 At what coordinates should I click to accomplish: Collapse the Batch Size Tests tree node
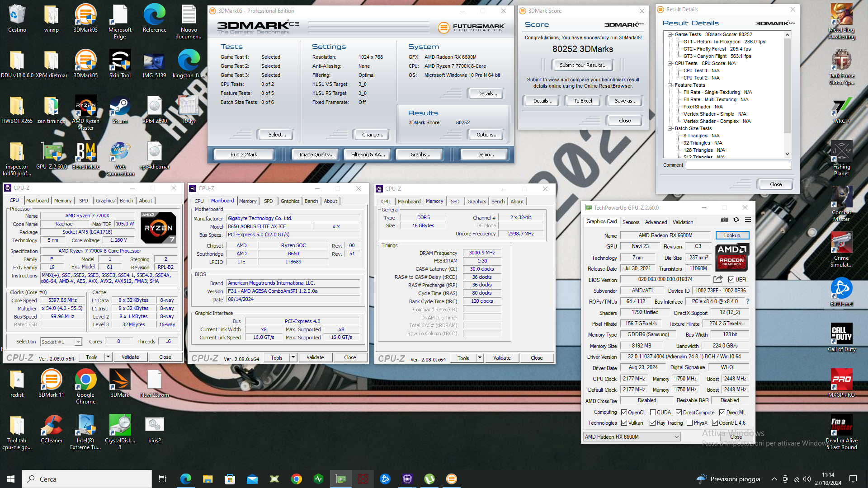pyautogui.click(x=670, y=128)
